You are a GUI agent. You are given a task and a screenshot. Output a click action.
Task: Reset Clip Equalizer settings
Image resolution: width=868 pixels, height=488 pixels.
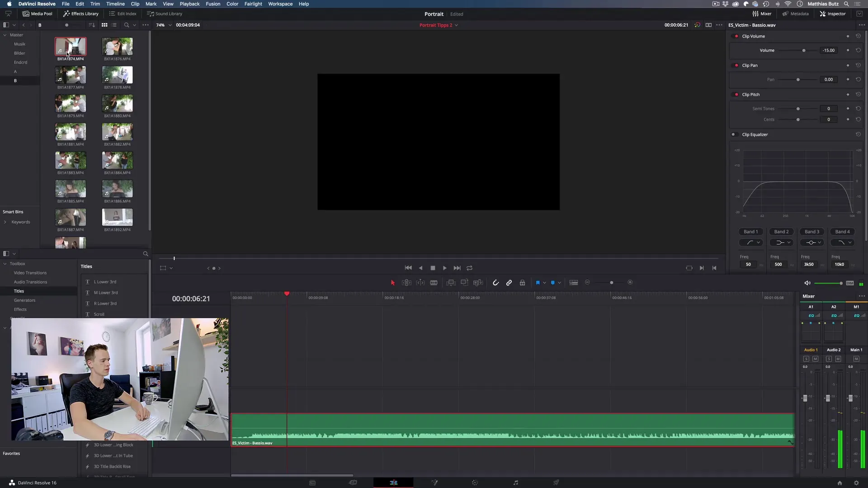(x=858, y=134)
